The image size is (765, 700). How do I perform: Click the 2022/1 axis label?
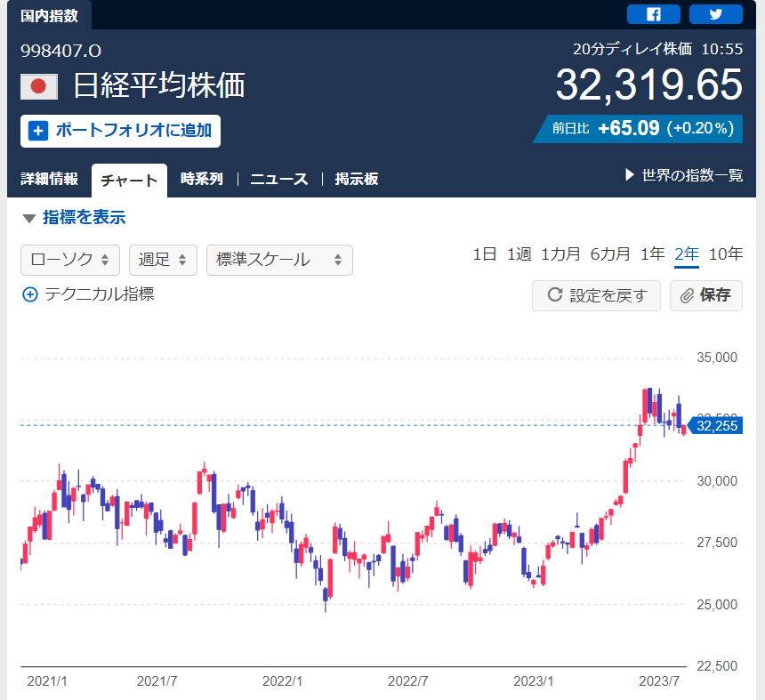pyautogui.click(x=282, y=681)
